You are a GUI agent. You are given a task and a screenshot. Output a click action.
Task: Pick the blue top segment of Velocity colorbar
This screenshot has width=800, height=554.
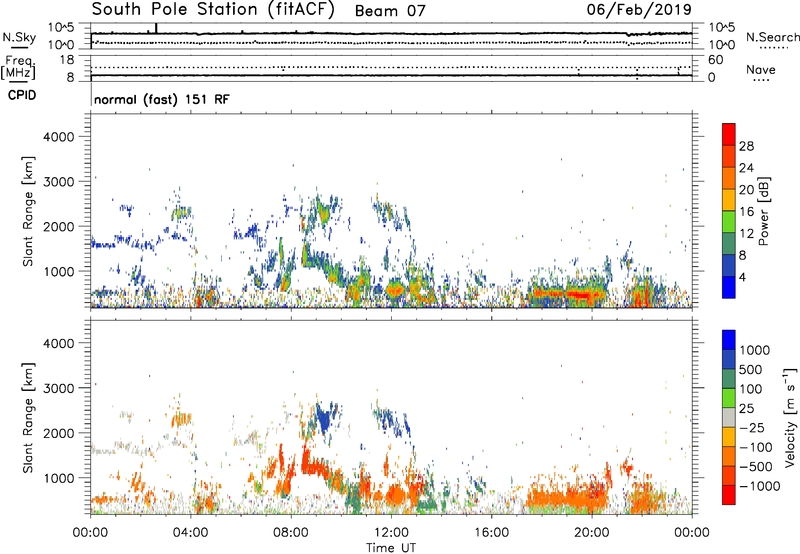pyautogui.click(x=729, y=340)
